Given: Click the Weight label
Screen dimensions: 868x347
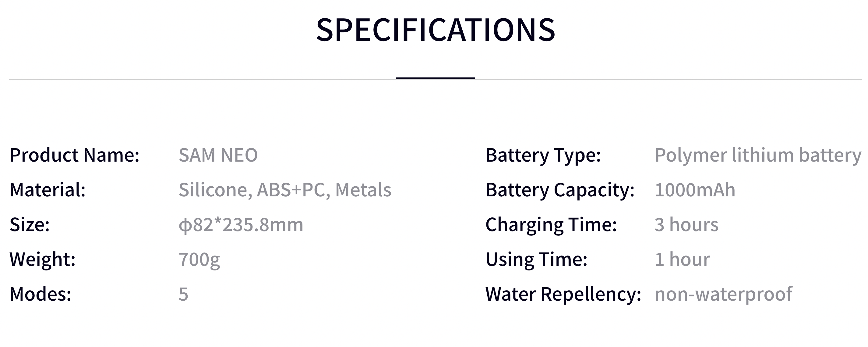Looking at the screenshot, I should [42, 259].
